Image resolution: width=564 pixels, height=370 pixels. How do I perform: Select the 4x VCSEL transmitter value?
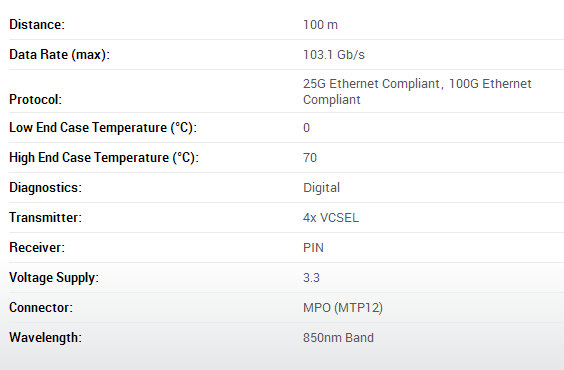click(331, 218)
